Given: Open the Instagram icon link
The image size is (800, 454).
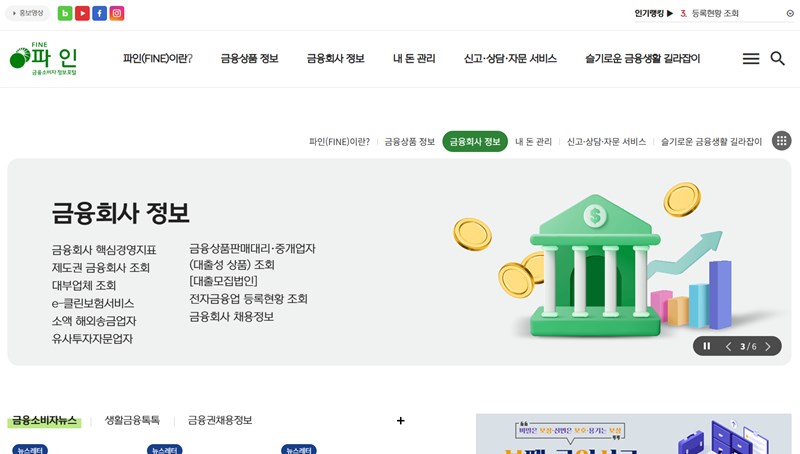Looking at the screenshot, I should [x=117, y=13].
